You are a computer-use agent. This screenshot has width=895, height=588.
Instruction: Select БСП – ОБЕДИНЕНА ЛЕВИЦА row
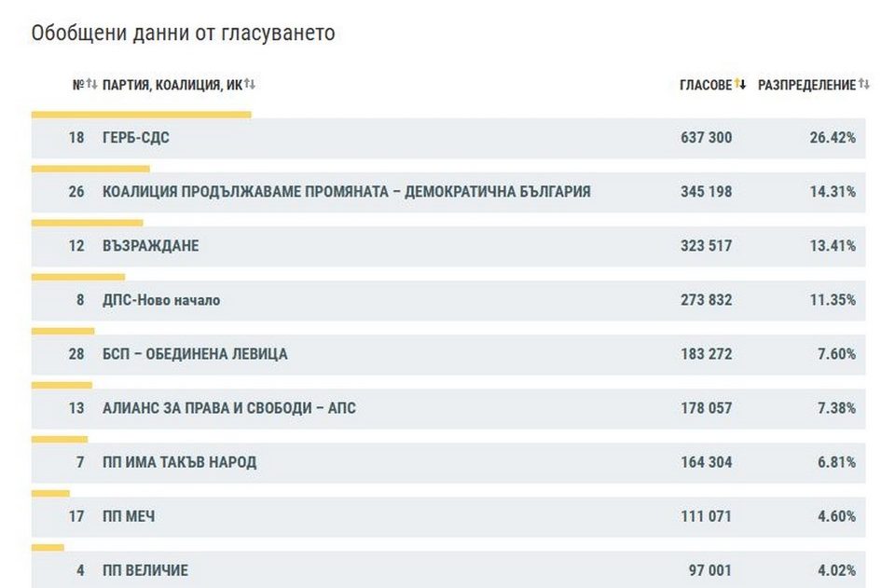coord(195,354)
